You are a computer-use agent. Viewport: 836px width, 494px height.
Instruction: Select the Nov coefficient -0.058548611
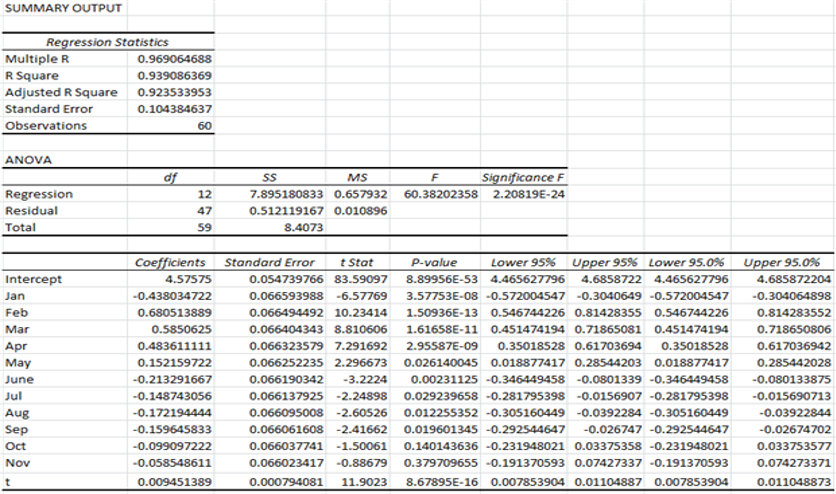click(x=172, y=463)
